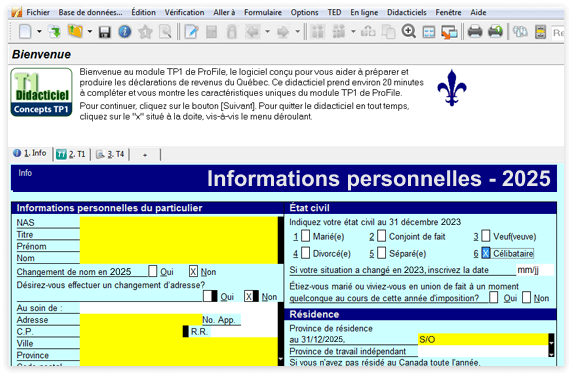Screen dimensions: 572x376
Task: Click the green arrow import icon
Action: coord(55,32)
